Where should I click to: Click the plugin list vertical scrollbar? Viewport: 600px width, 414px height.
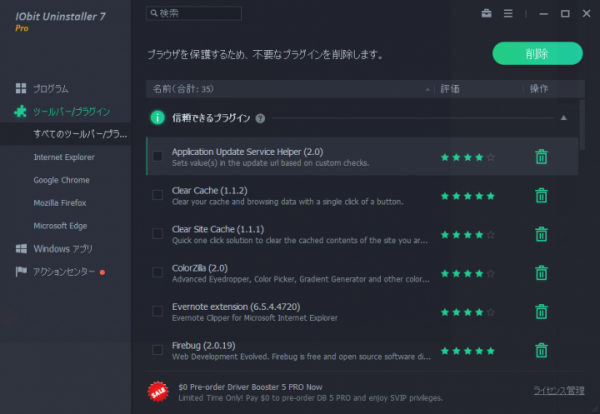tap(582, 125)
